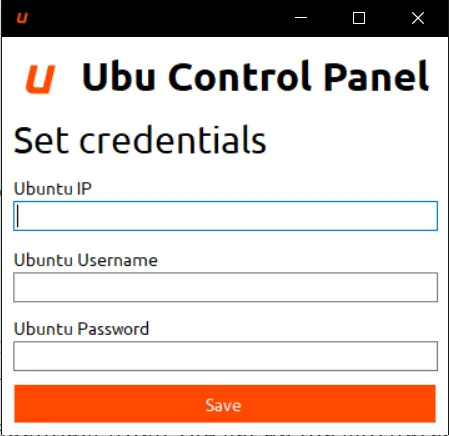Screen dimensions: 449x436
Task: Maximize the Ubu Control Panel window
Action: 359,18
